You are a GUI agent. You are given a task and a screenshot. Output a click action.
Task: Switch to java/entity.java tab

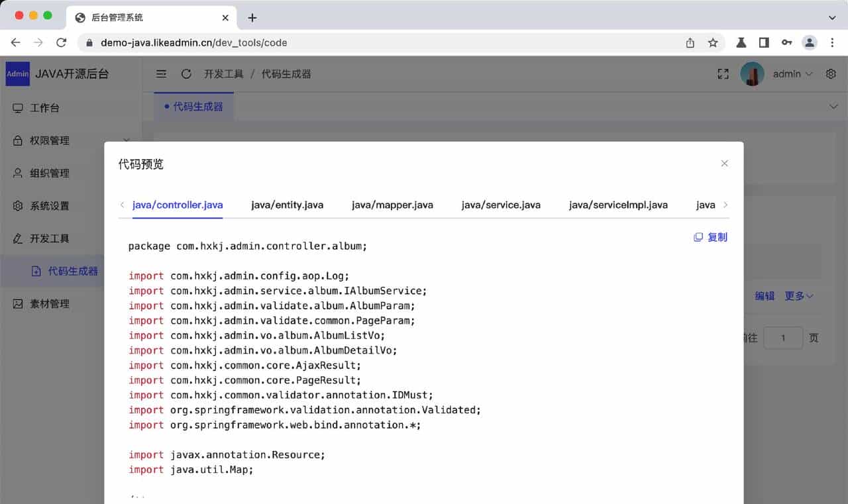coord(287,205)
